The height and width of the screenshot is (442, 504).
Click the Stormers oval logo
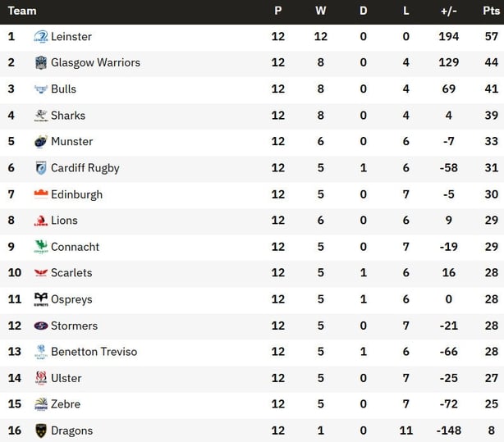(x=41, y=326)
